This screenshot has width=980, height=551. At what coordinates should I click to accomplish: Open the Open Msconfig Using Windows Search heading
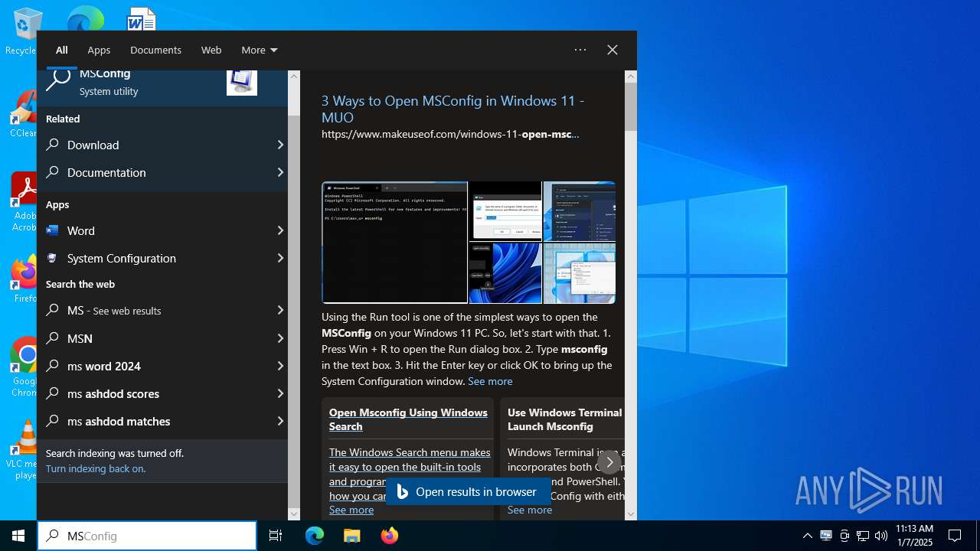pos(408,419)
